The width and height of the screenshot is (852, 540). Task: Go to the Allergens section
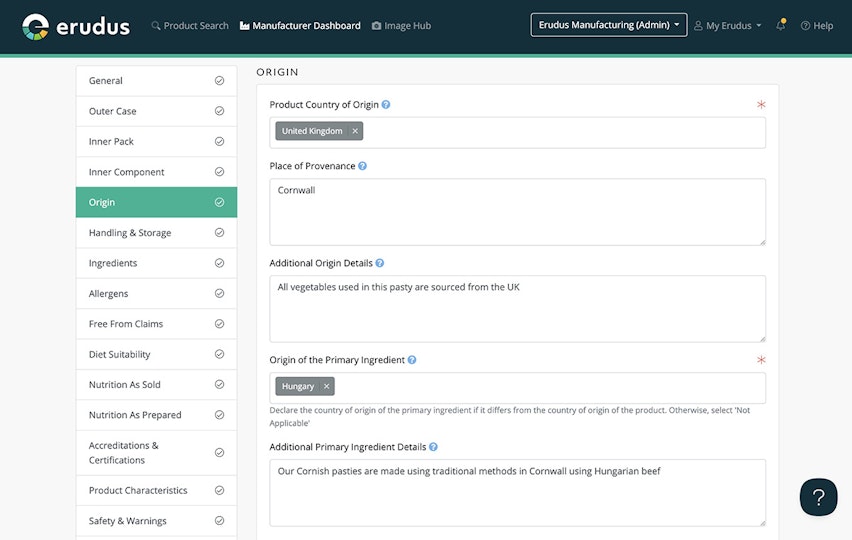click(x=156, y=293)
